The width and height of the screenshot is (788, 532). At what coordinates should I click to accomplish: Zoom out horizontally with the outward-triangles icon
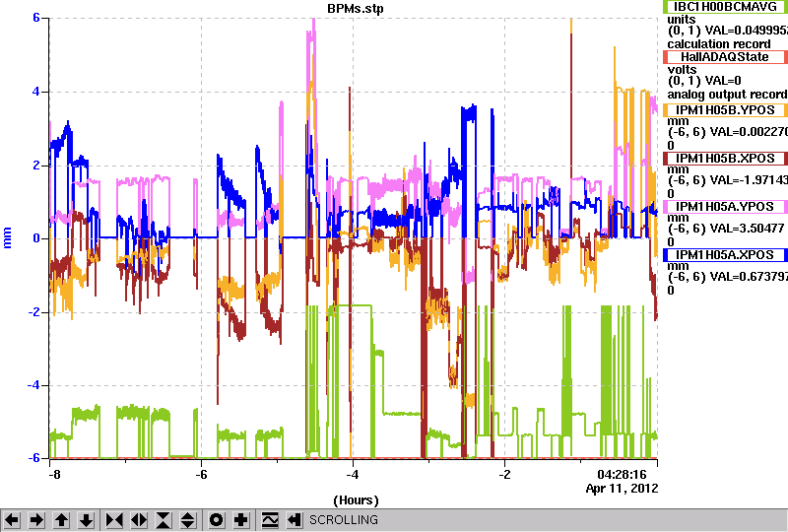(x=139, y=520)
